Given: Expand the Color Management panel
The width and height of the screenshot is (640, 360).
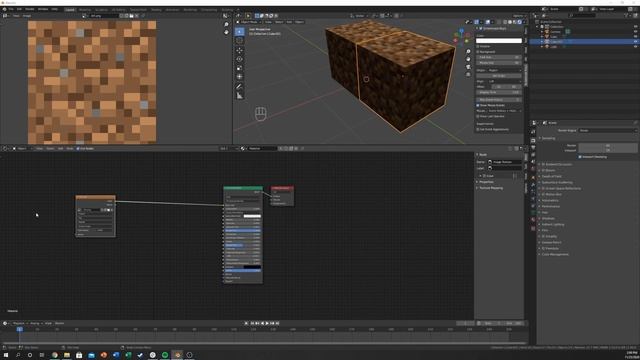Looking at the screenshot, I should [x=554, y=254].
